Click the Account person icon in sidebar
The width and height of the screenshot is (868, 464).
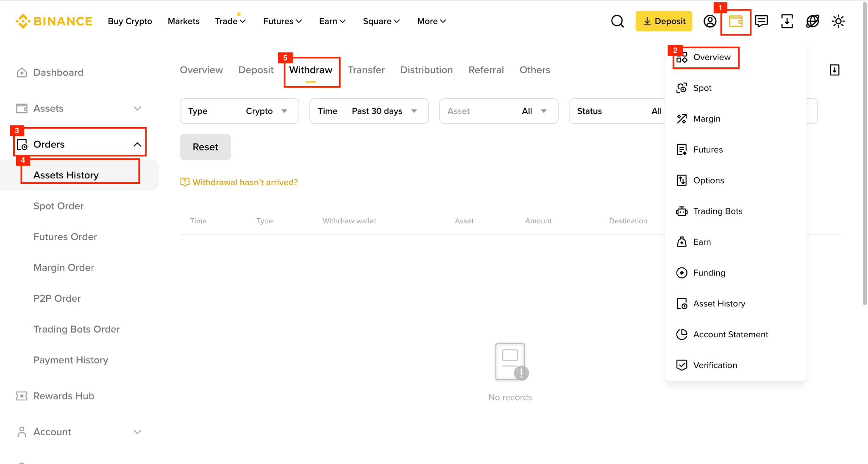(x=22, y=432)
